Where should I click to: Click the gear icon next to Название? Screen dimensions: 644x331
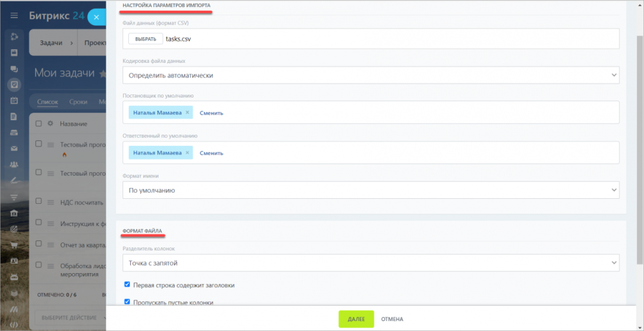pyautogui.click(x=50, y=123)
